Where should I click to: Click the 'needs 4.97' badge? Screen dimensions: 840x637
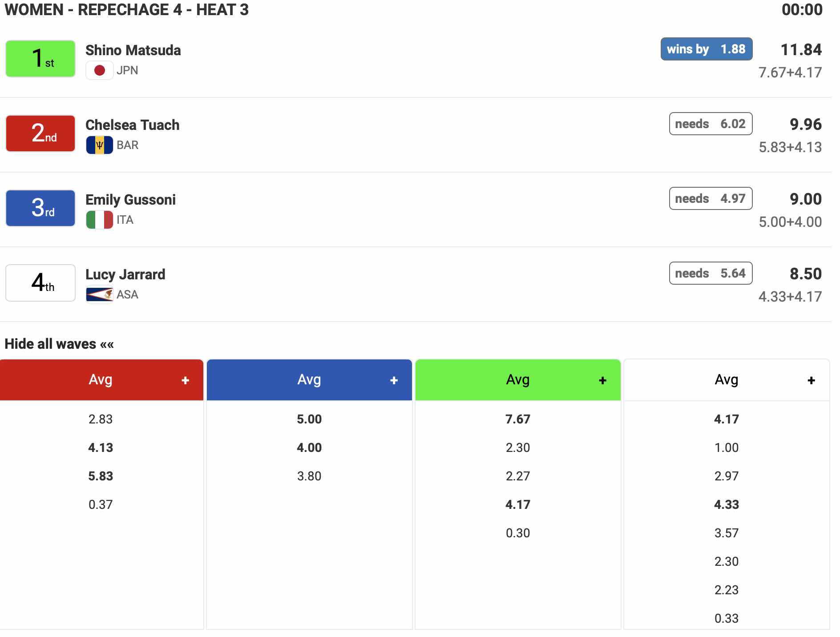pos(711,198)
